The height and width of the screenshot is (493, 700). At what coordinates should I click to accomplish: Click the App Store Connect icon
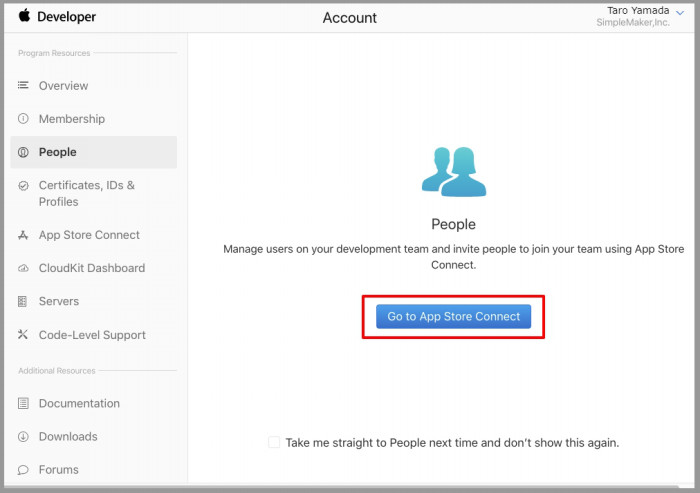23,235
